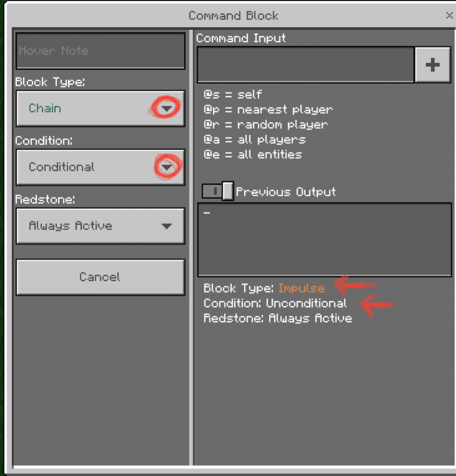Image resolution: width=456 pixels, height=476 pixels.
Task: Click the "Redstone: Always Active" status line
Action: click(277, 318)
